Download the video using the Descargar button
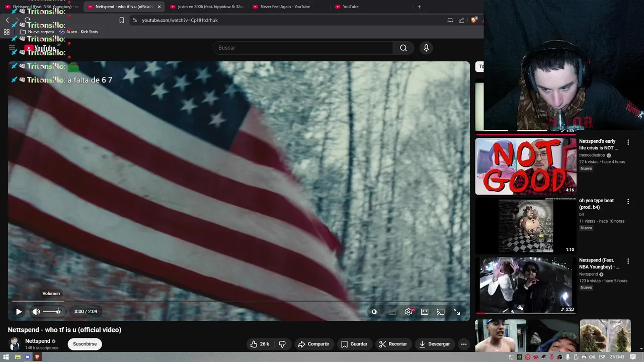 (435, 344)
